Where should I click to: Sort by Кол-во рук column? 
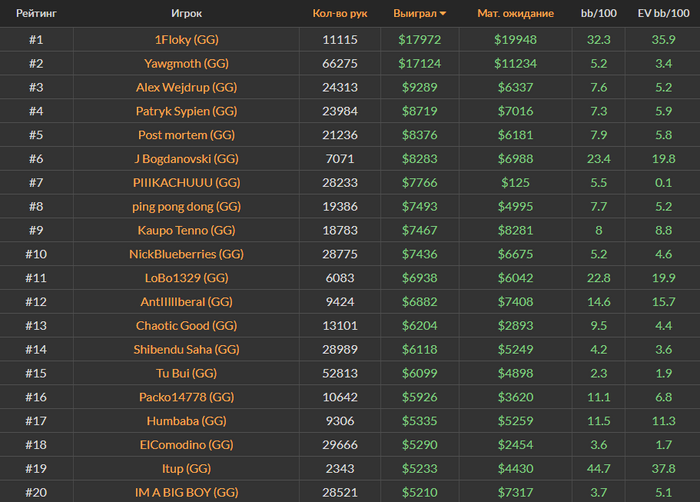point(340,14)
